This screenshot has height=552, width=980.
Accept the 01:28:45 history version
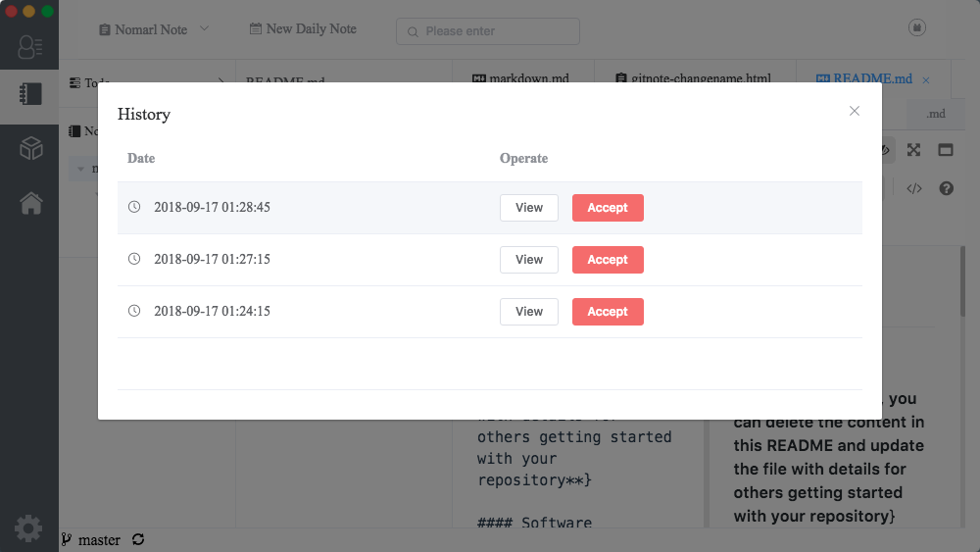click(608, 208)
